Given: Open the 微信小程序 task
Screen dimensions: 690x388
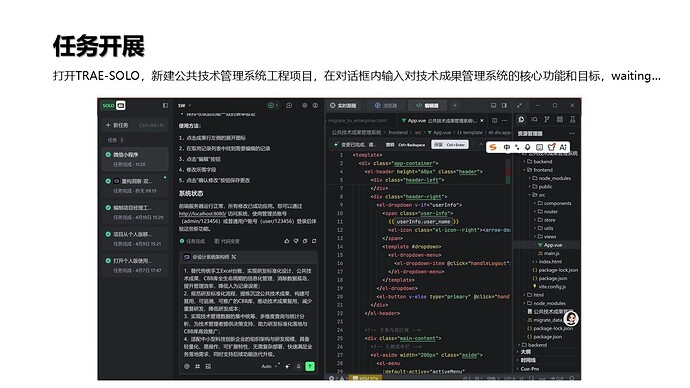Looking at the screenshot, I should click(135, 159).
